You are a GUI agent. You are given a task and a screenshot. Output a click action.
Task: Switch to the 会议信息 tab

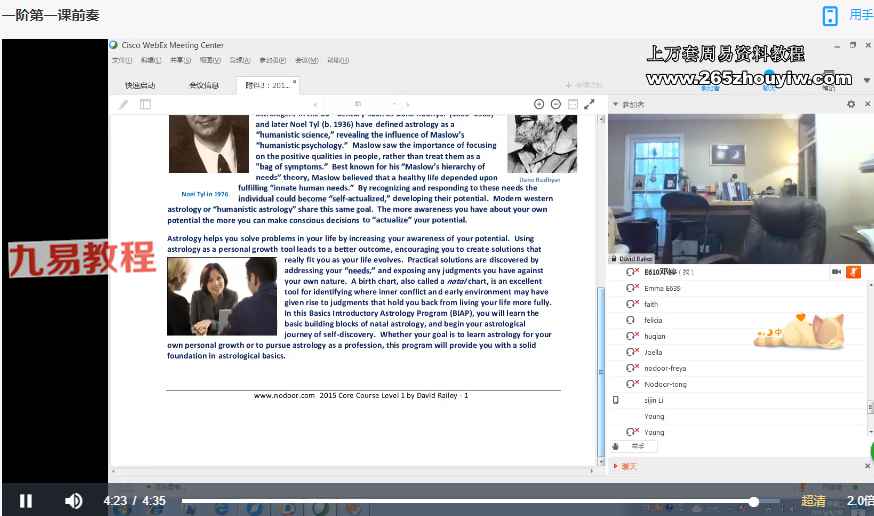(x=203, y=85)
